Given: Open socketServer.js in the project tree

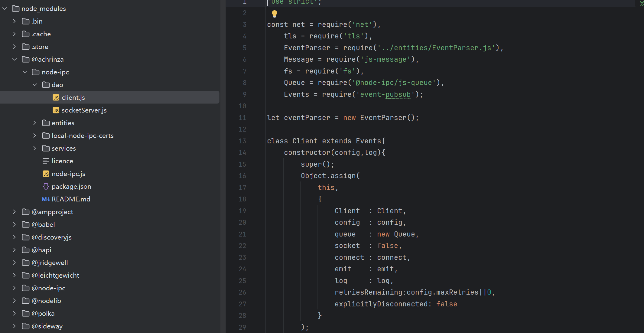Looking at the screenshot, I should [x=84, y=110].
